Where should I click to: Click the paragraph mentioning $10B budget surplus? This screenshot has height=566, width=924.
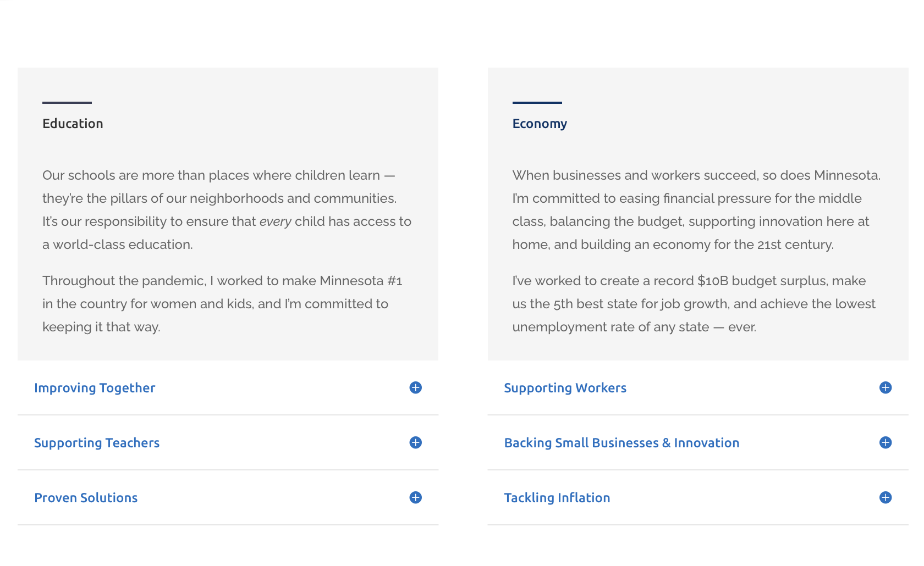tap(693, 304)
